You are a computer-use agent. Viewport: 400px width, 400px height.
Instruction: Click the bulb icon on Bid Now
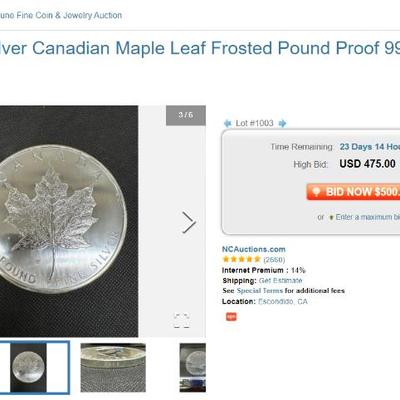pyautogui.click(x=316, y=192)
